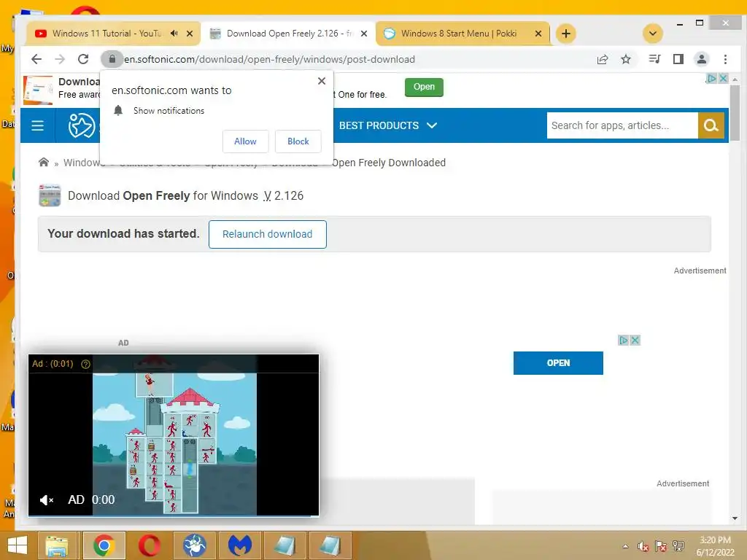Click the Open Freely app icon
This screenshot has height=560, width=747.
(50, 195)
